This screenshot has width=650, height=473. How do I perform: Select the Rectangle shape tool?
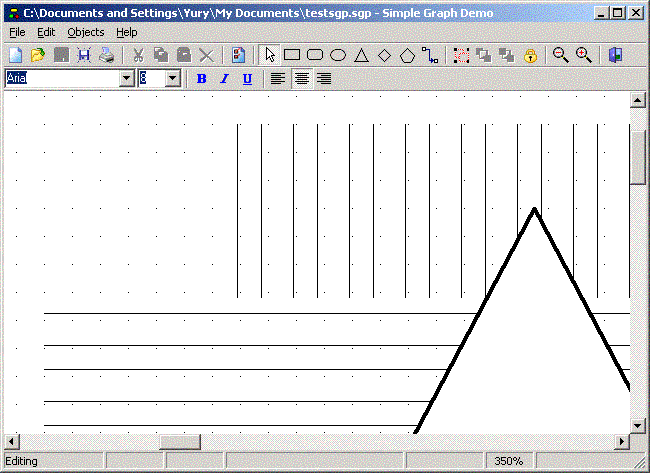292,56
